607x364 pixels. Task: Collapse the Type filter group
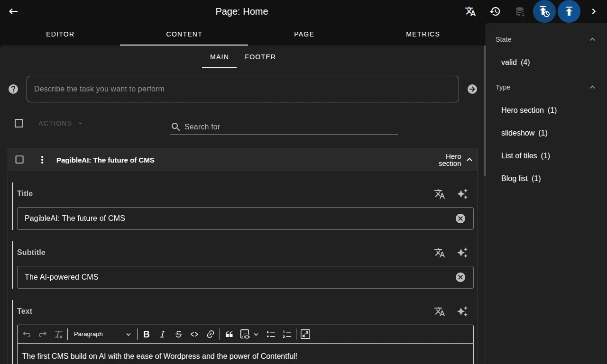click(x=592, y=87)
